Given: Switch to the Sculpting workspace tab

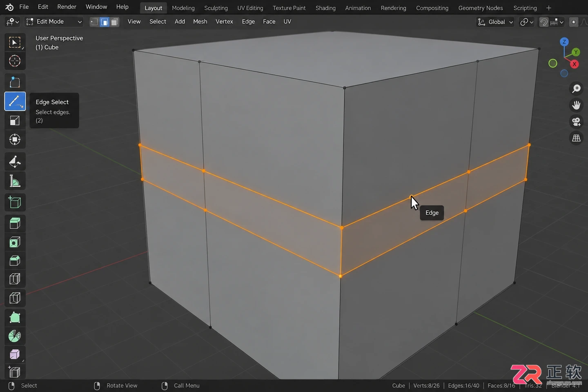Looking at the screenshot, I should 216,8.
